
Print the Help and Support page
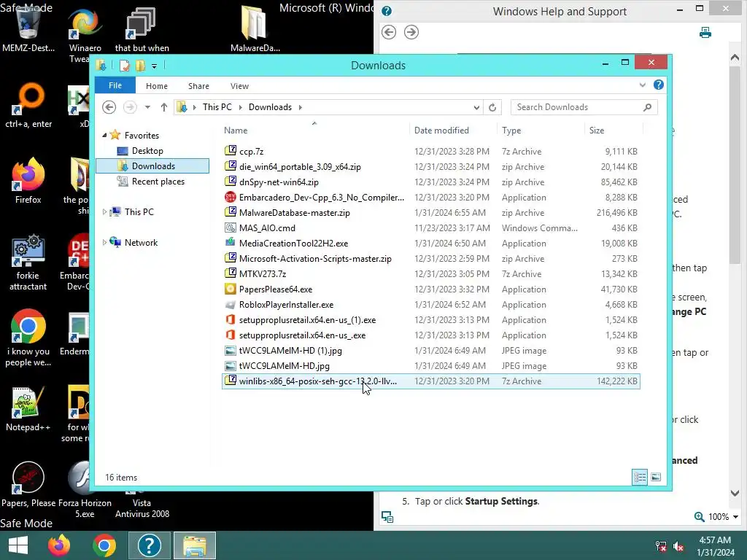click(x=705, y=32)
